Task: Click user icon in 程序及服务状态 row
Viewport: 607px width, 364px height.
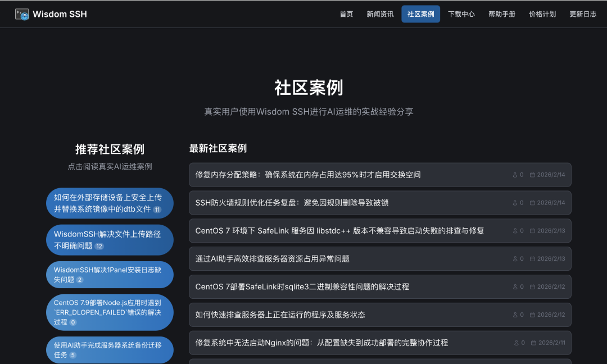Action: tap(515, 315)
